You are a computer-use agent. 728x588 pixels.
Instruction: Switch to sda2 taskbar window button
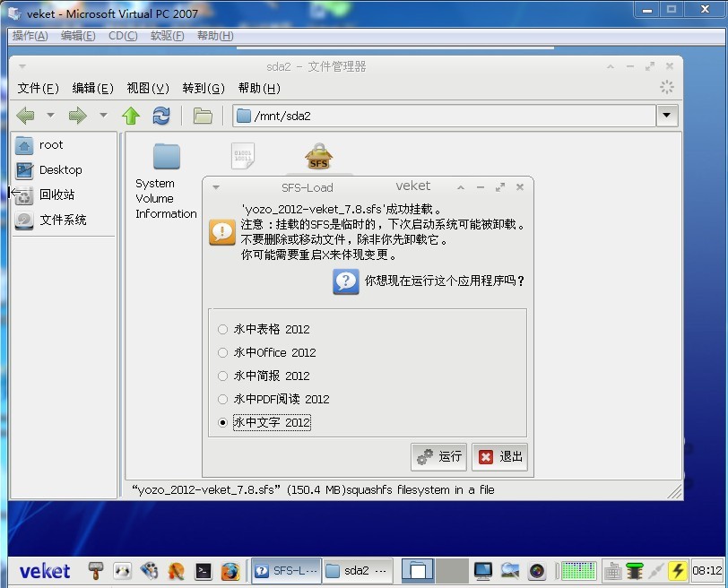point(358,571)
